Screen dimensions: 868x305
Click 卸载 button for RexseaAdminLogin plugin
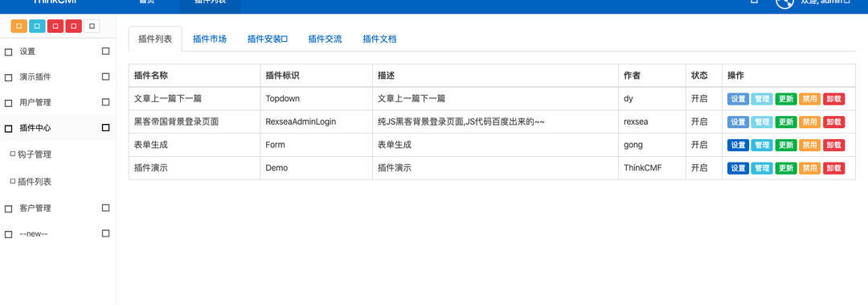(833, 122)
